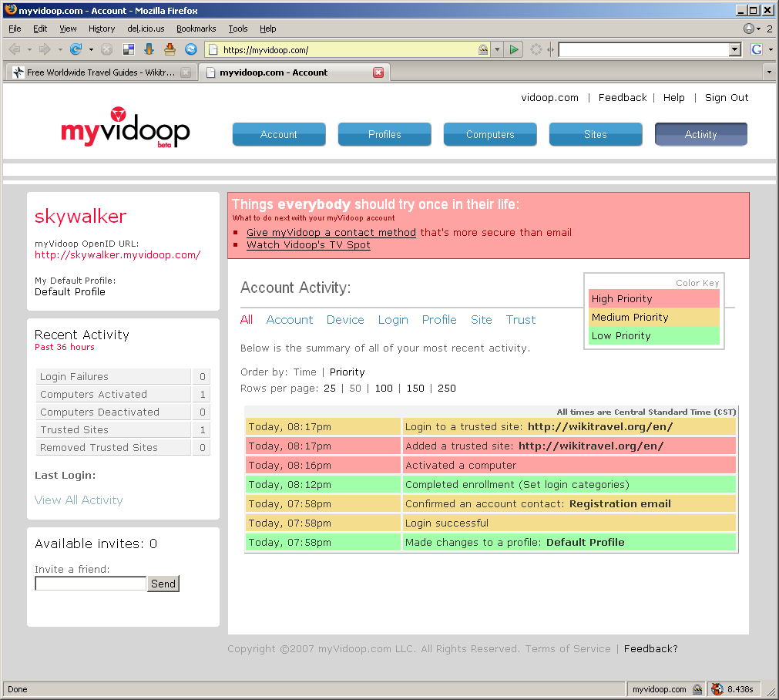
Task: Open the Downloads arrow toolbar icon
Action: click(x=149, y=49)
